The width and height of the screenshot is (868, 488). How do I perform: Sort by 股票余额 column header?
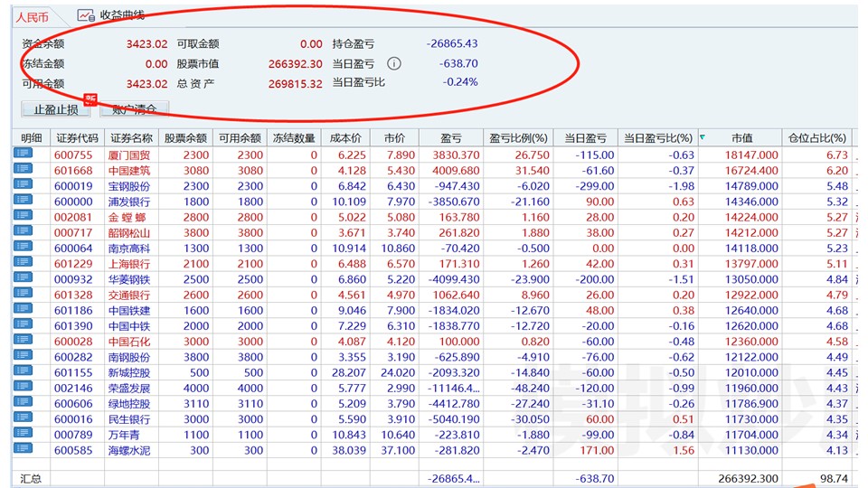(x=185, y=137)
